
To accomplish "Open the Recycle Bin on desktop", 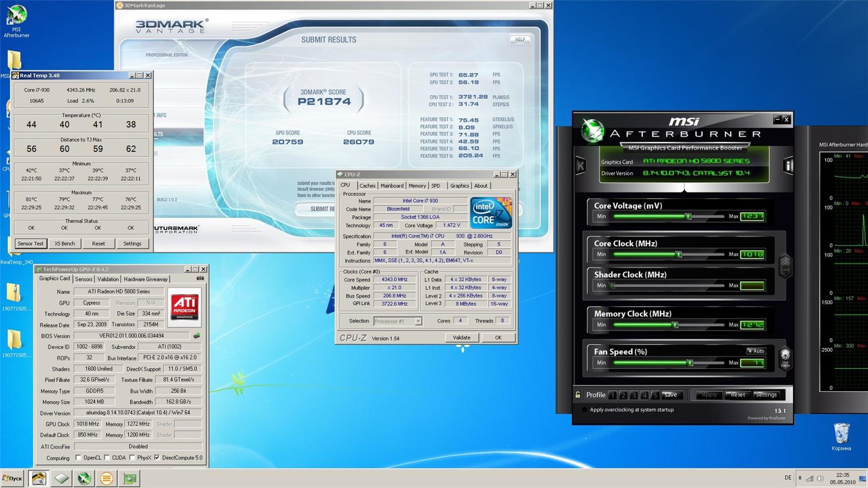I will 841,437.
